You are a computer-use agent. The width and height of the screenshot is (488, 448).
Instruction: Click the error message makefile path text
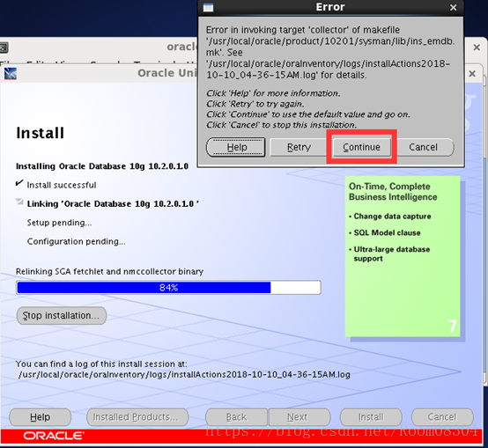330,47
